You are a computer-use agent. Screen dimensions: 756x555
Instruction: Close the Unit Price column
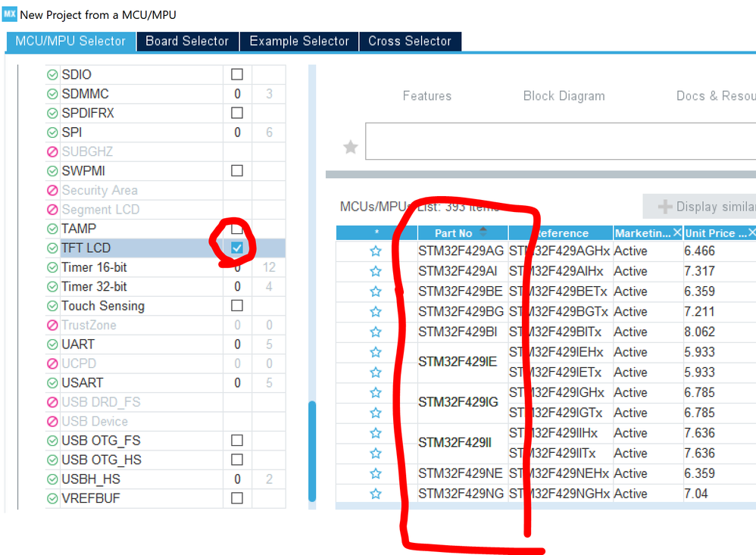point(751,232)
